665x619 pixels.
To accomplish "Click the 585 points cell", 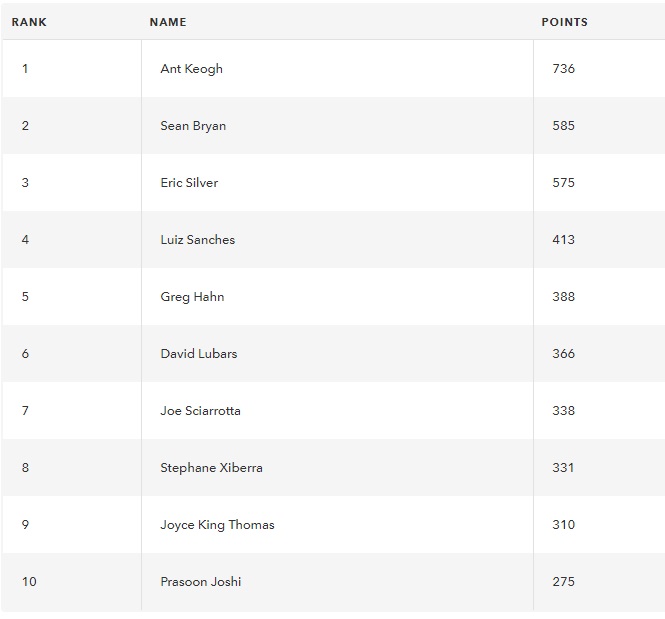I will pyautogui.click(x=564, y=126).
